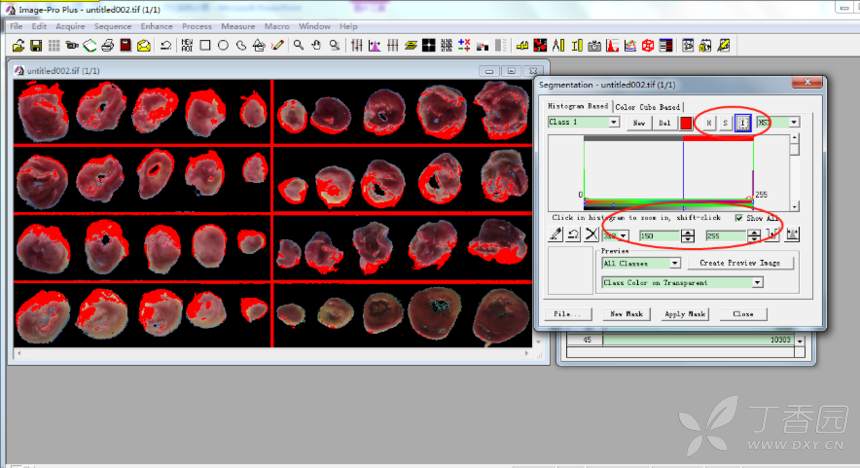Open the All Classes preview dropdown

pyautogui.click(x=675, y=263)
